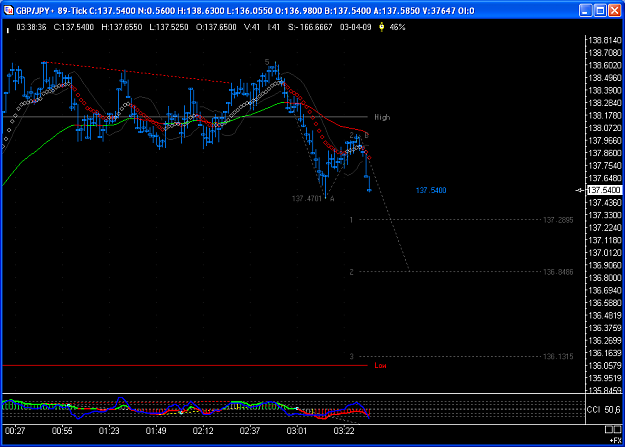The width and height of the screenshot is (625, 447).
Task: Click the gray High line label
Action: coord(382,117)
